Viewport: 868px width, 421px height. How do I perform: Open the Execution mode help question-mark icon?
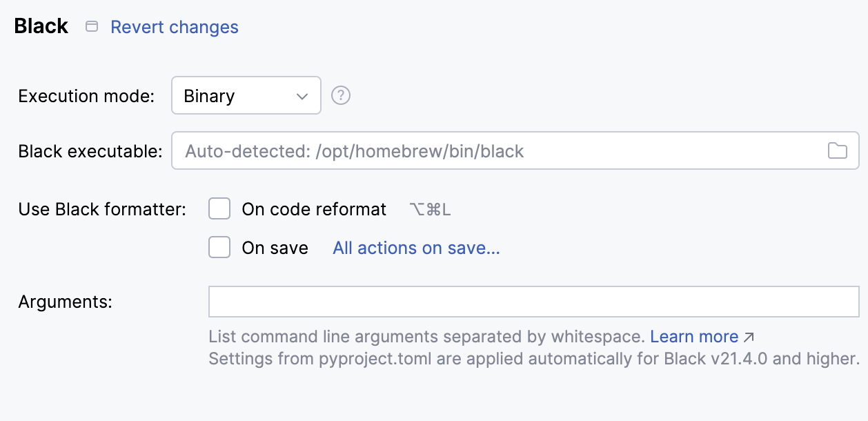[x=339, y=96]
